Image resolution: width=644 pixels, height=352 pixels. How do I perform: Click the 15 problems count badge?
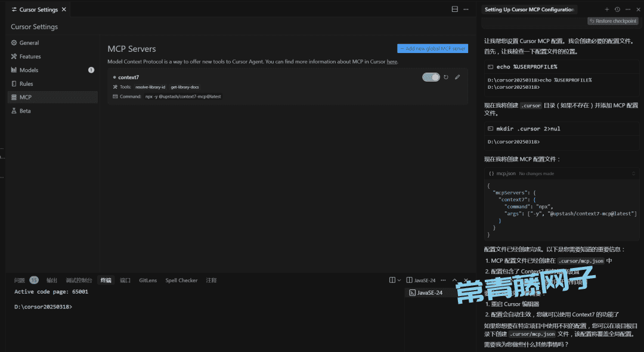click(x=34, y=280)
